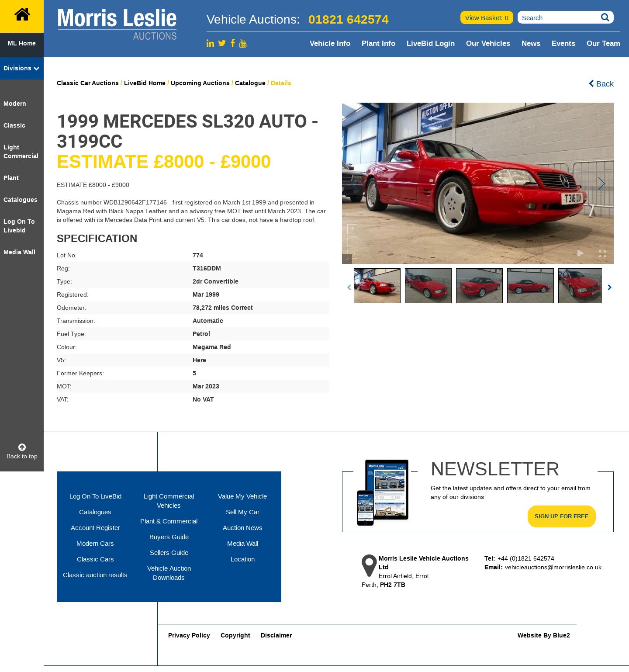Select Modern in the sidebar

pos(15,104)
